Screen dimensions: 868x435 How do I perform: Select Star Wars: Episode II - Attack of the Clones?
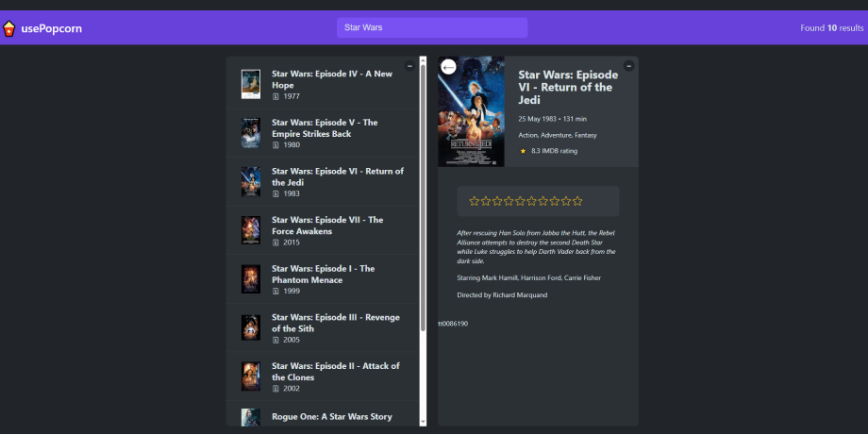pos(323,376)
